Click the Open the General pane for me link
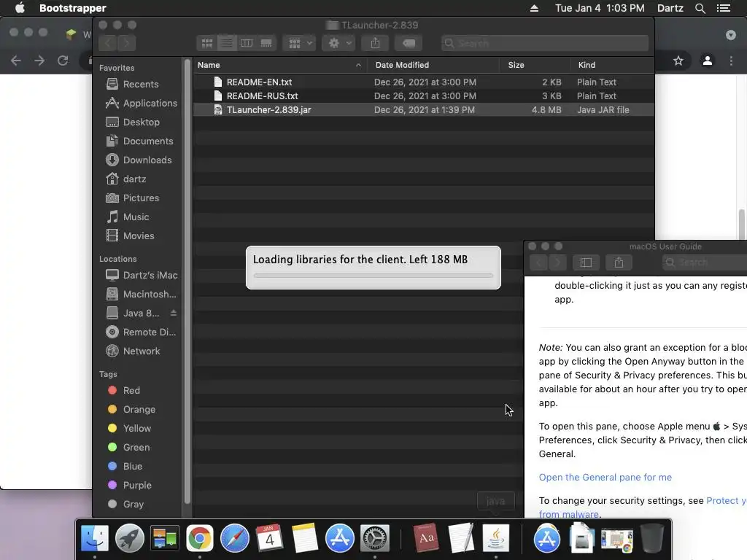Viewport: 747px width, 560px height. pyautogui.click(x=605, y=477)
